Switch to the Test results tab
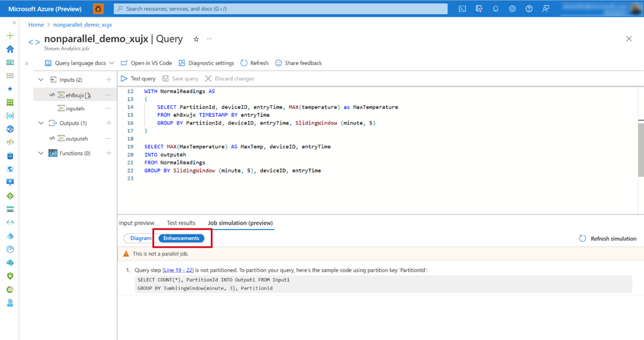 pyautogui.click(x=181, y=223)
